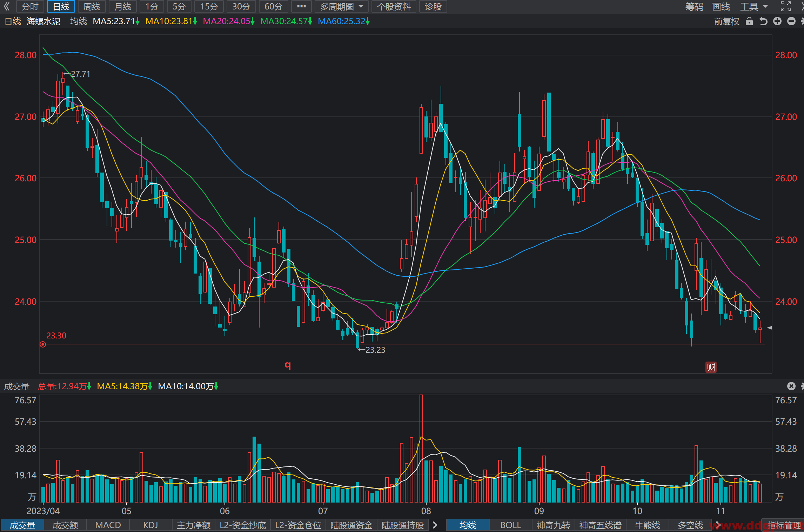This screenshot has width=804, height=532.
Task: Switch main chart to BOLL
Action: tap(511, 525)
